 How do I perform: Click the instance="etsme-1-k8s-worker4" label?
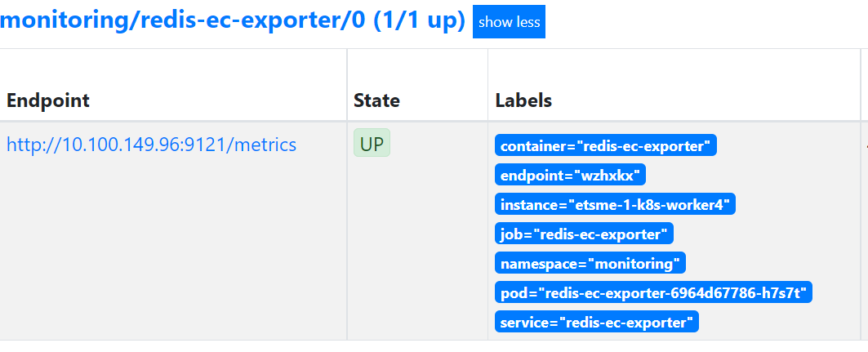click(x=615, y=204)
